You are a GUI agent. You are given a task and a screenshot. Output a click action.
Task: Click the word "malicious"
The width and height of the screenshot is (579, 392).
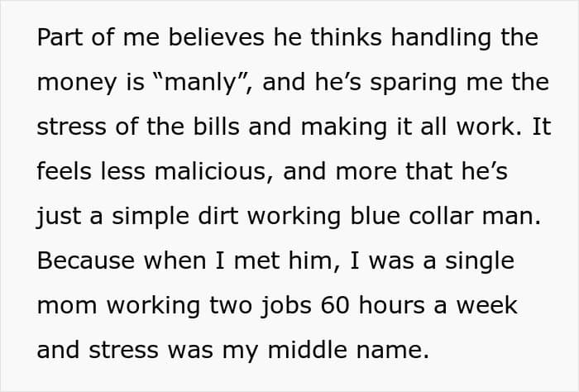[210, 172]
